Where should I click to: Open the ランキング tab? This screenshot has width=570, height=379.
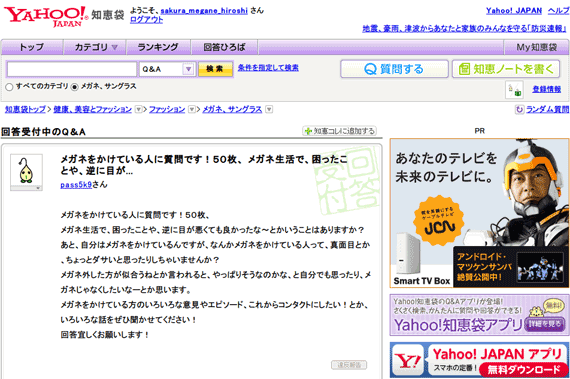158,47
